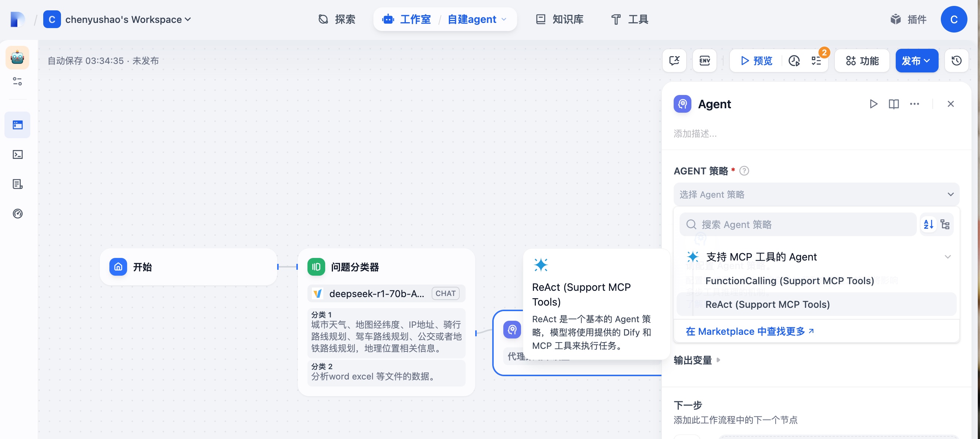This screenshot has width=980, height=439.
Task: Click the 添加描述 description field
Action: 695,133
